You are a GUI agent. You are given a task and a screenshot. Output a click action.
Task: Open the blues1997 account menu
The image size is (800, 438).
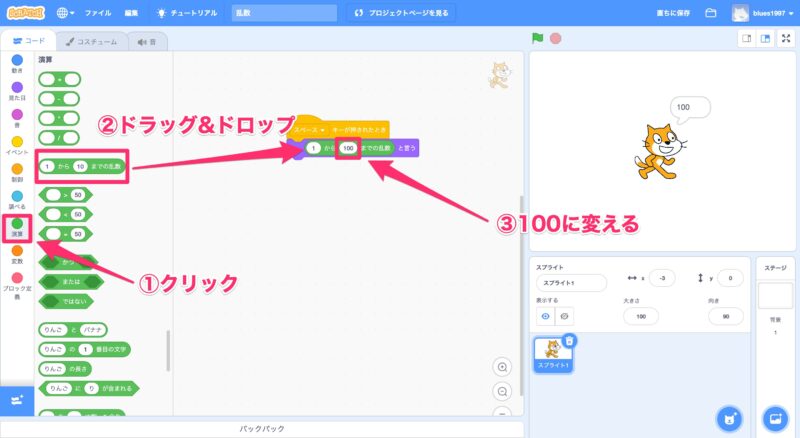tap(762, 13)
